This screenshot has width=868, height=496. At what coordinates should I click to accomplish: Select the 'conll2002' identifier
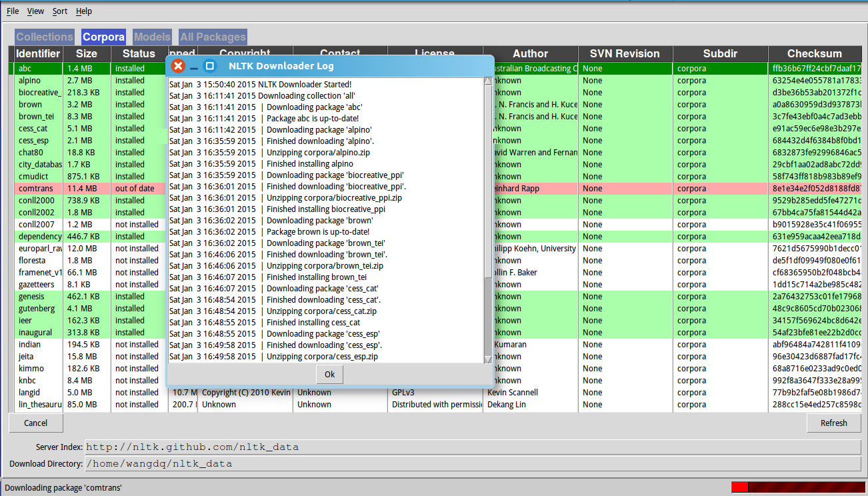(x=36, y=213)
